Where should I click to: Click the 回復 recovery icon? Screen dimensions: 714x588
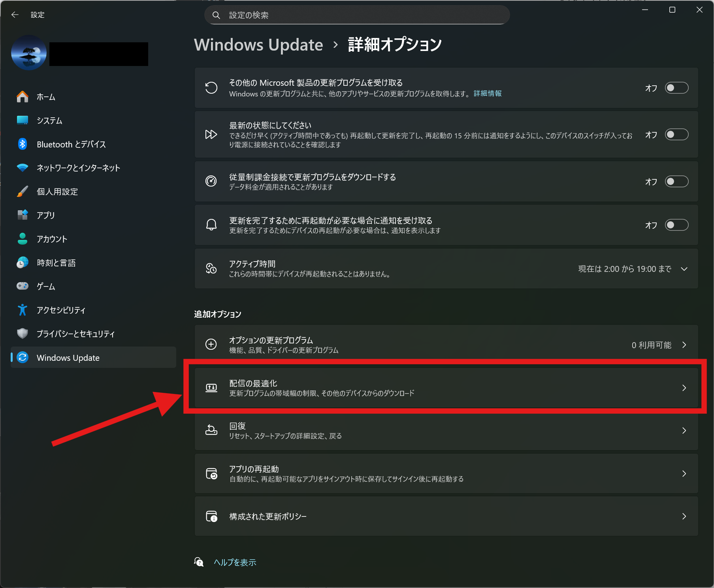(x=211, y=430)
